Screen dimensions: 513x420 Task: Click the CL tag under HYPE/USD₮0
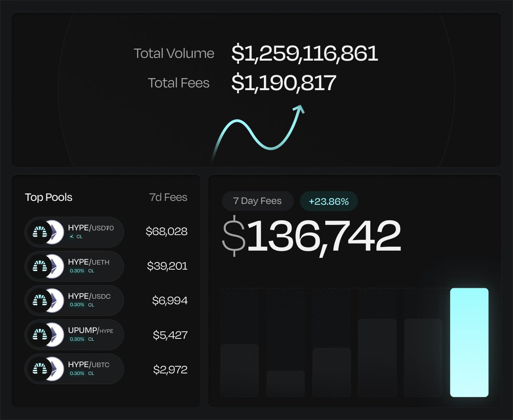80,237
